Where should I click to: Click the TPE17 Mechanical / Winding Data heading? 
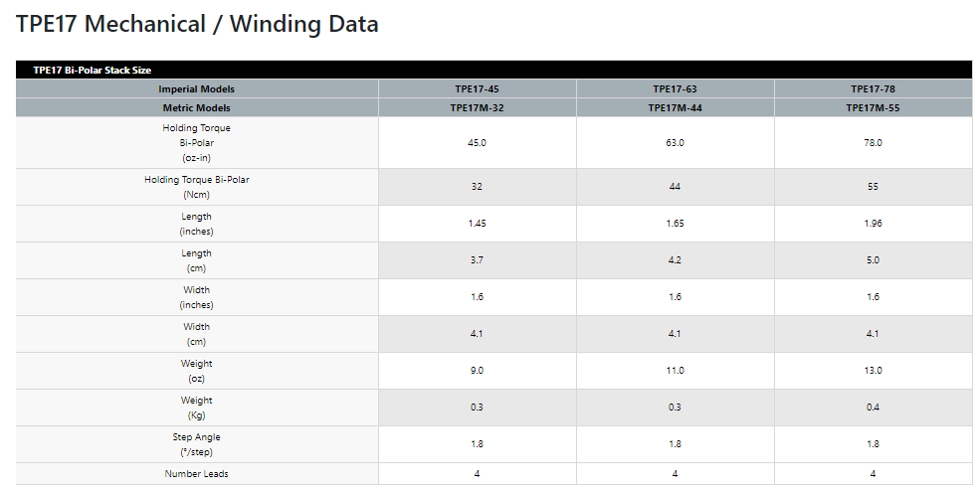[x=197, y=24]
